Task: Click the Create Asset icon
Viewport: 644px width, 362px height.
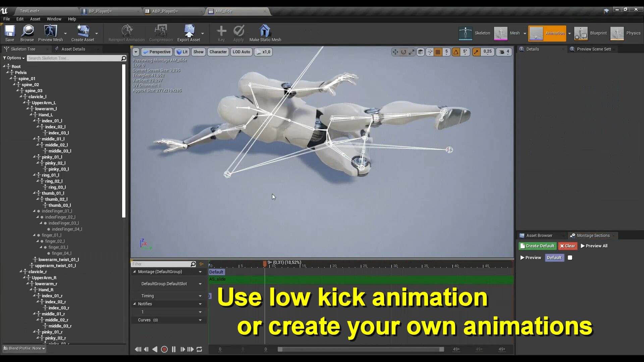Action: pos(83,33)
